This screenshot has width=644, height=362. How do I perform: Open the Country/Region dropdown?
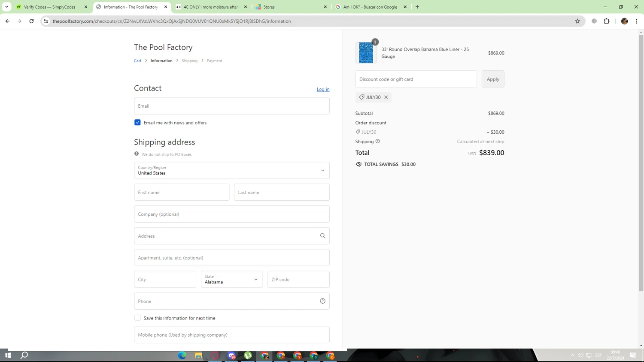click(231, 170)
